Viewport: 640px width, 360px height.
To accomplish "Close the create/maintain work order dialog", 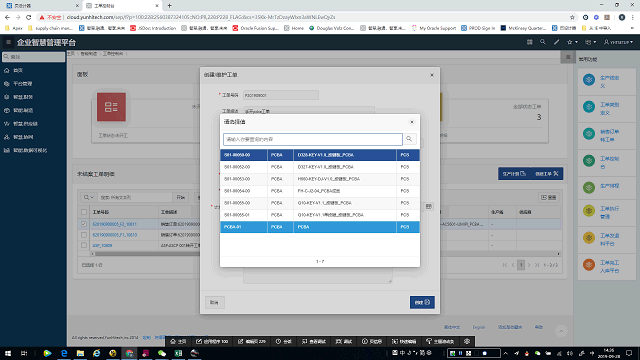I will (432, 75).
